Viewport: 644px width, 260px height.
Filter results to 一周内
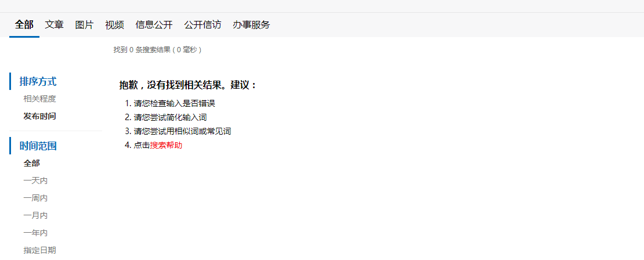point(36,198)
